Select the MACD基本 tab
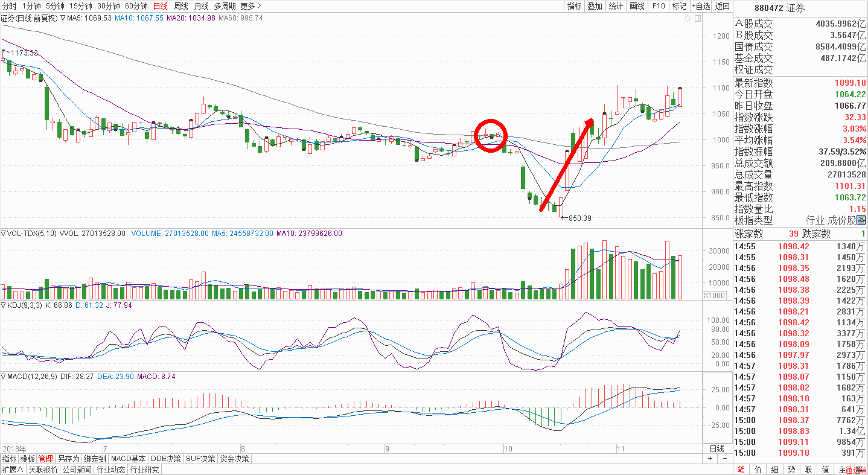The width and height of the screenshot is (868, 475). tap(128, 459)
